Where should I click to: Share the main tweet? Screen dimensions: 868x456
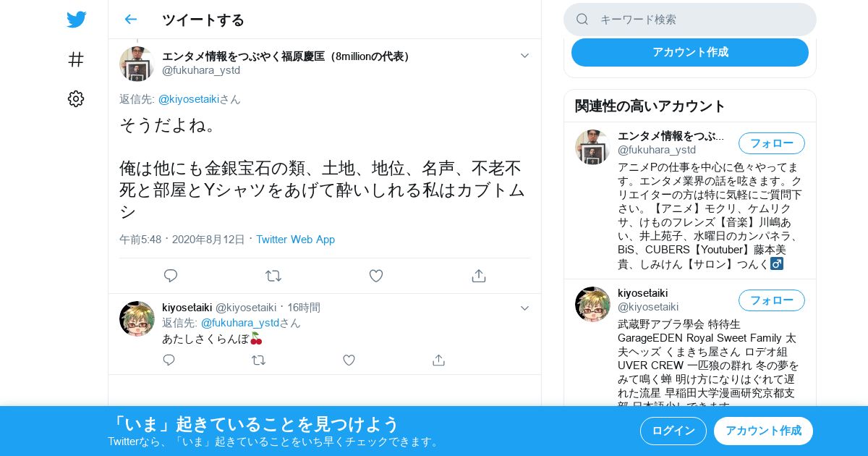coord(478,276)
